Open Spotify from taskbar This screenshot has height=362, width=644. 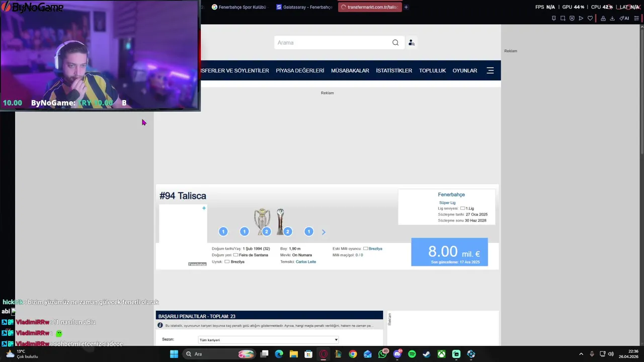point(412,354)
